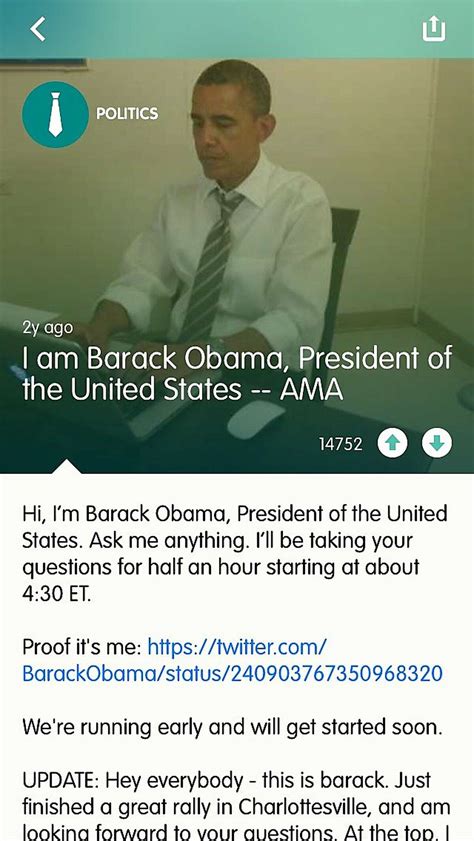Tap the 14752 vote count
Image resolution: width=474 pixels, height=841 pixels.
pyautogui.click(x=340, y=444)
